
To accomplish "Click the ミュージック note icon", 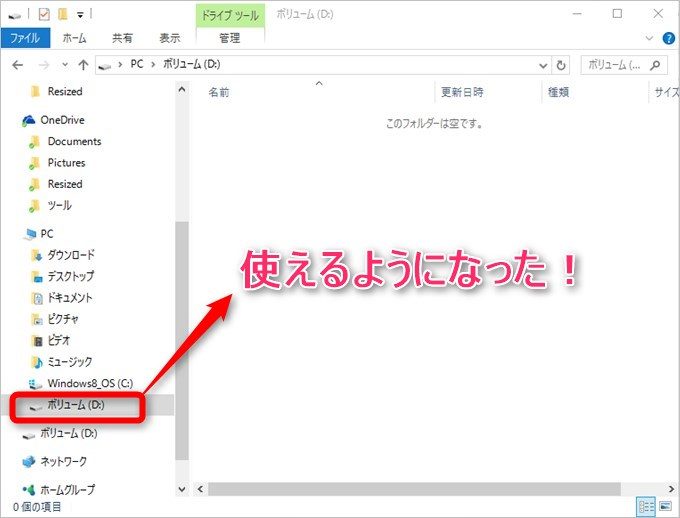I will tap(37, 362).
